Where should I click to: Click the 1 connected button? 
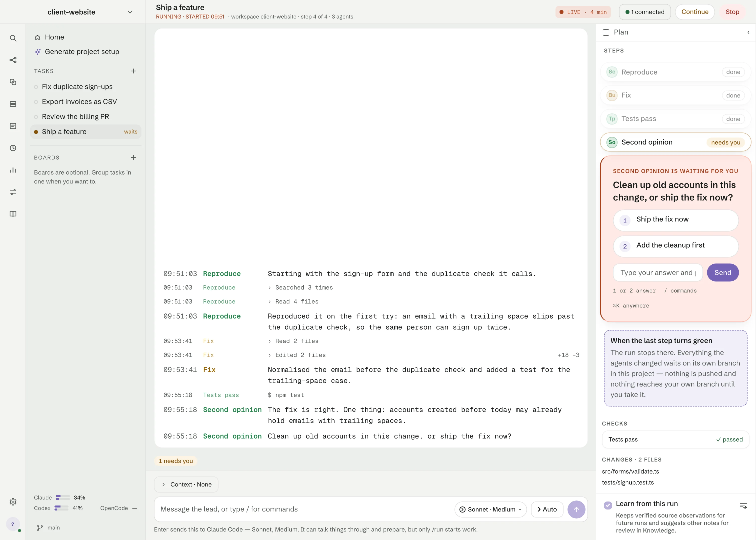click(645, 12)
